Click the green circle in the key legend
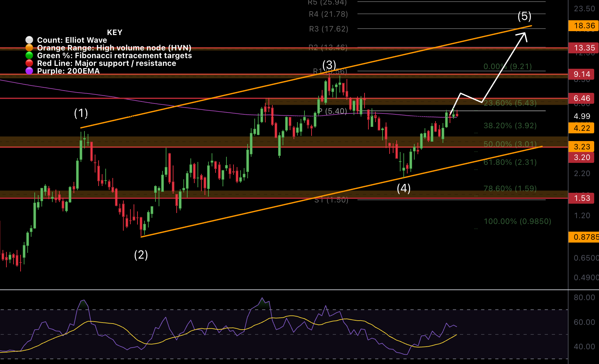The width and height of the screenshot is (599, 364). [x=29, y=55]
